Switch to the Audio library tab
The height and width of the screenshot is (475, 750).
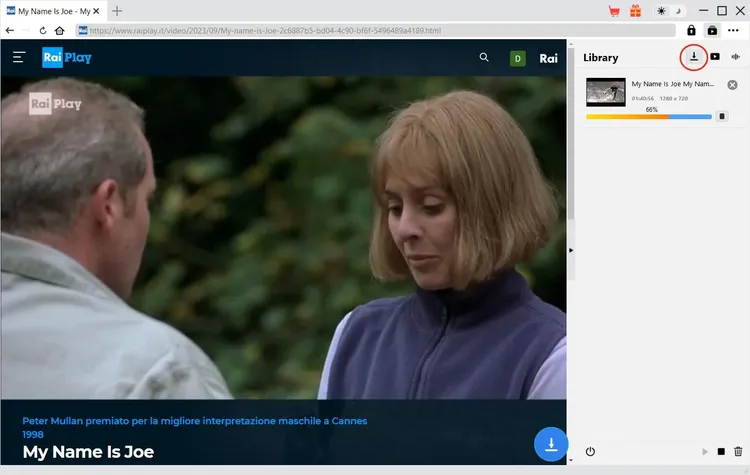[736, 57]
